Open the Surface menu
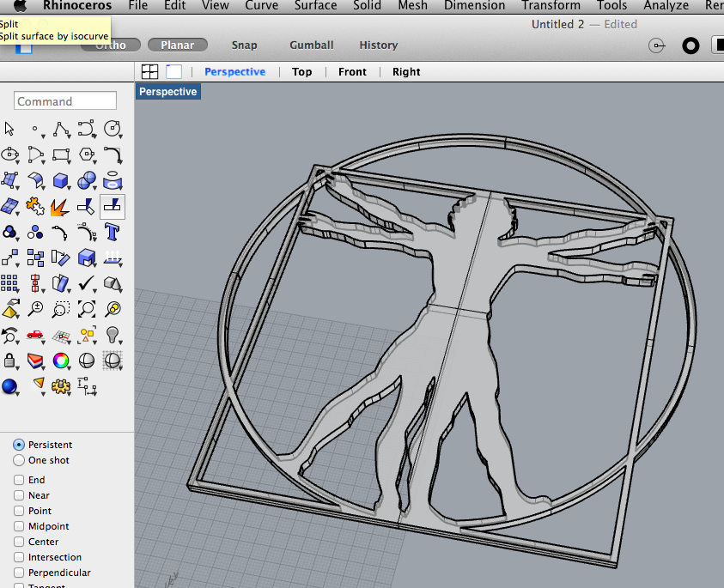This screenshot has width=724, height=588. pos(316,5)
